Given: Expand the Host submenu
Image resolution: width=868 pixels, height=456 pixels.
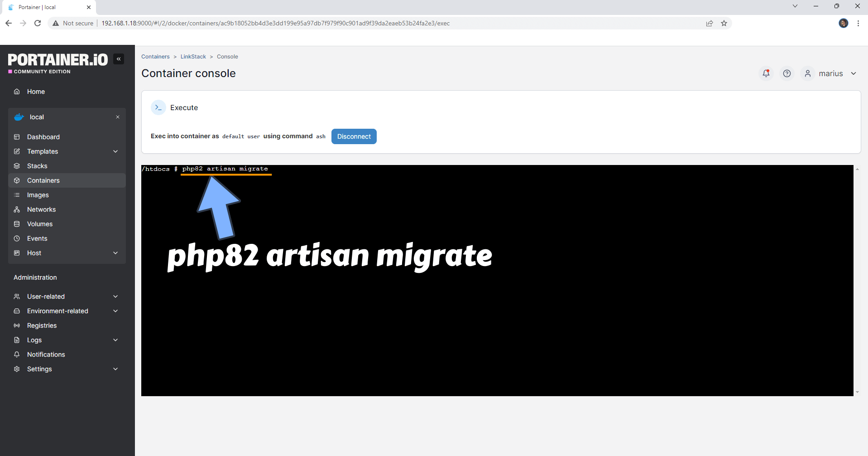Looking at the screenshot, I should (115, 253).
